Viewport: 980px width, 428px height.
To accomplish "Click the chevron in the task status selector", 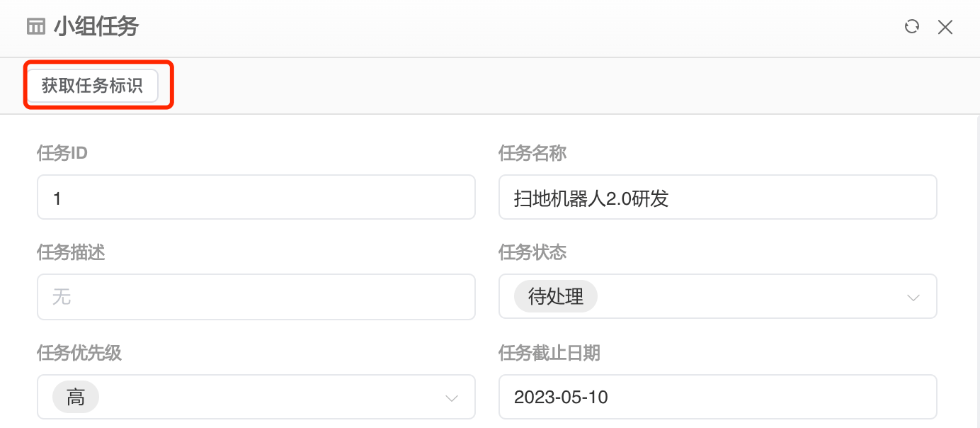I will pos(913,298).
